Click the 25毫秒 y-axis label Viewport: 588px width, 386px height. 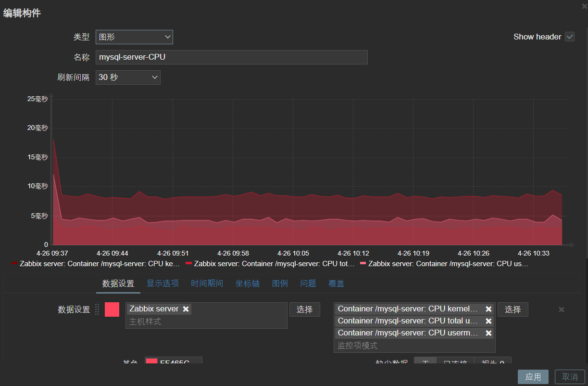pyautogui.click(x=38, y=99)
